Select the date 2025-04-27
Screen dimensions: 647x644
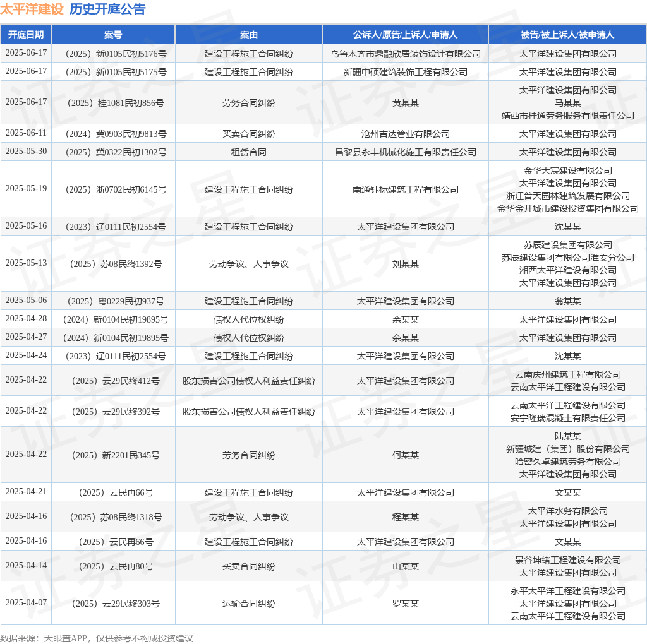(26, 337)
